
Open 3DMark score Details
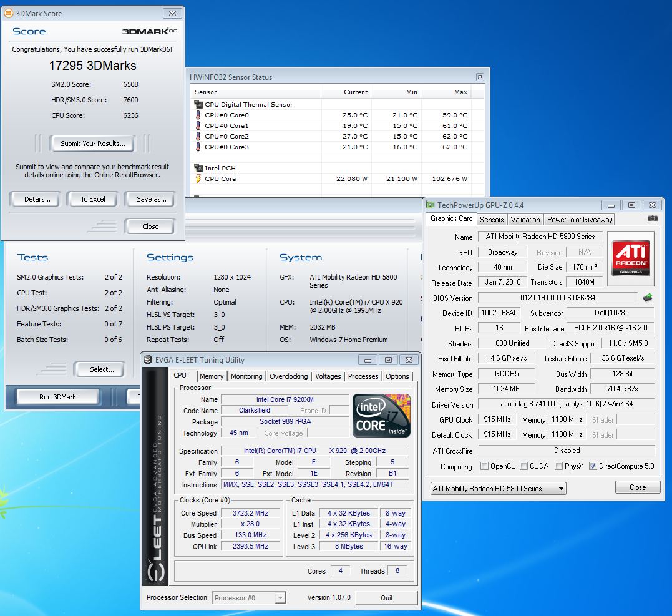point(37,199)
